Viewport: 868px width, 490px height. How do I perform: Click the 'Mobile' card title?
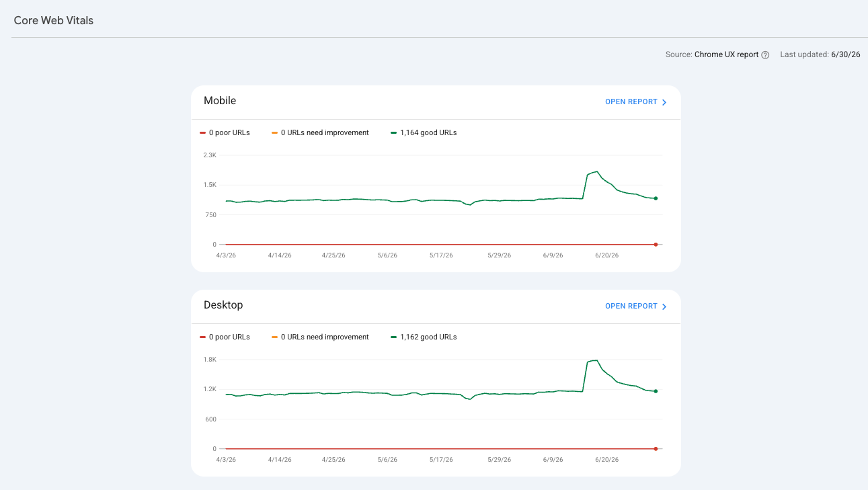[x=220, y=101]
